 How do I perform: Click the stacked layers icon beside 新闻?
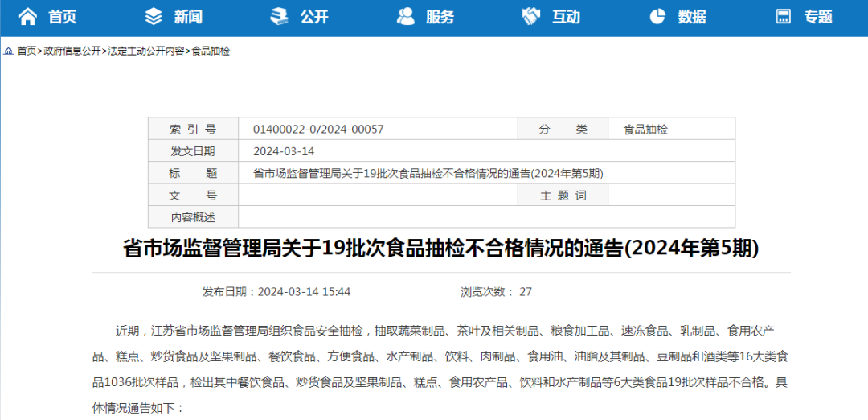pyautogui.click(x=154, y=17)
